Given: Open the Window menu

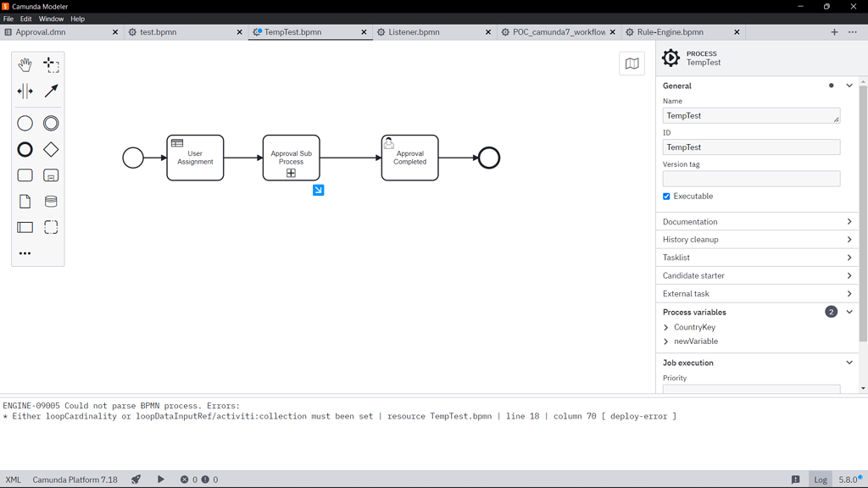Looking at the screenshot, I should (51, 18).
